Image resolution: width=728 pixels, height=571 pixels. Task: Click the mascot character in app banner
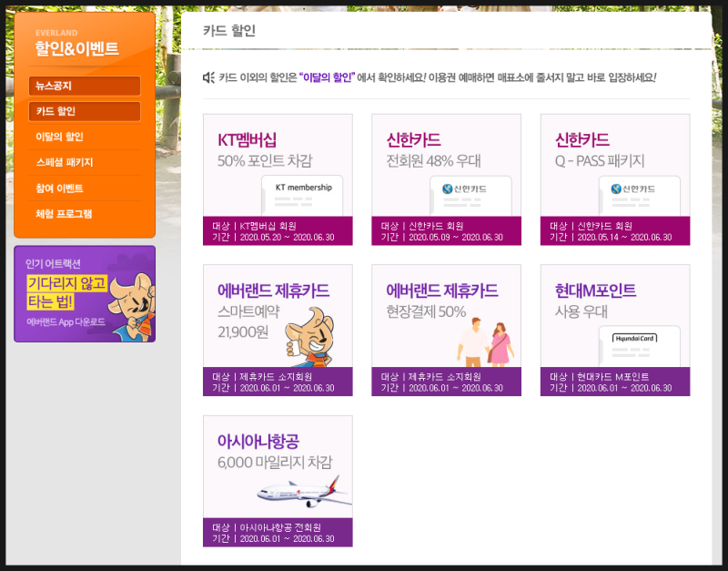point(131,307)
